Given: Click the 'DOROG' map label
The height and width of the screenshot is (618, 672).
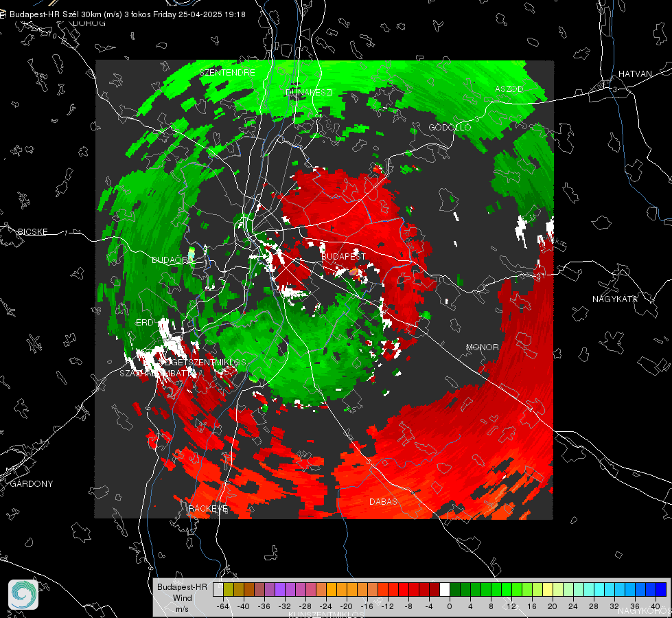Looking at the screenshot, I should 89,23.
